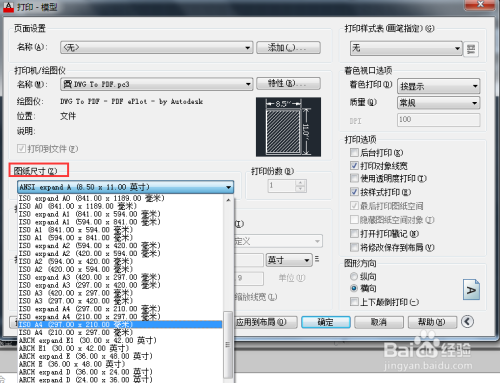The height and width of the screenshot is (383, 500).
Task: Click the 8.5" x 11.0" paper preview thumbnail
Action: [288, 127]
